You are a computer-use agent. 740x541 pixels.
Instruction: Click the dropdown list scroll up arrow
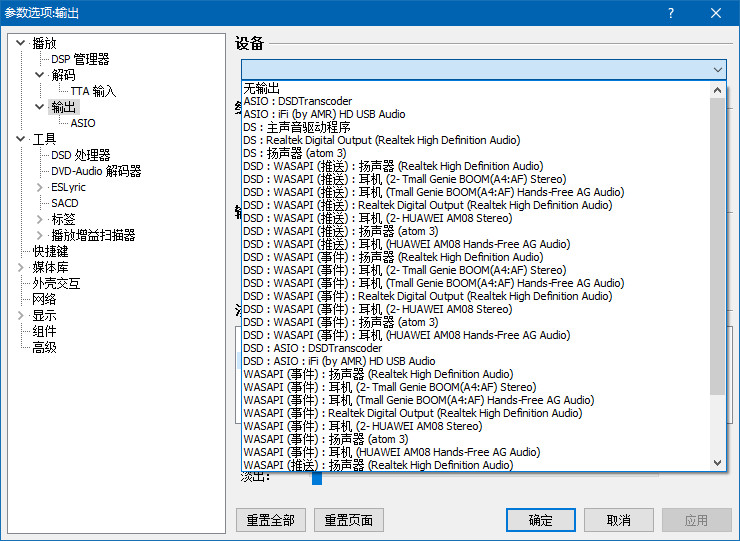coord(717,90)
